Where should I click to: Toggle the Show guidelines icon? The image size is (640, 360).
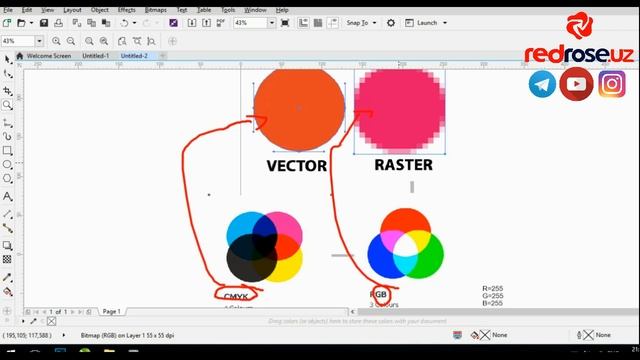pyautogui.click(x=333, y=23)
